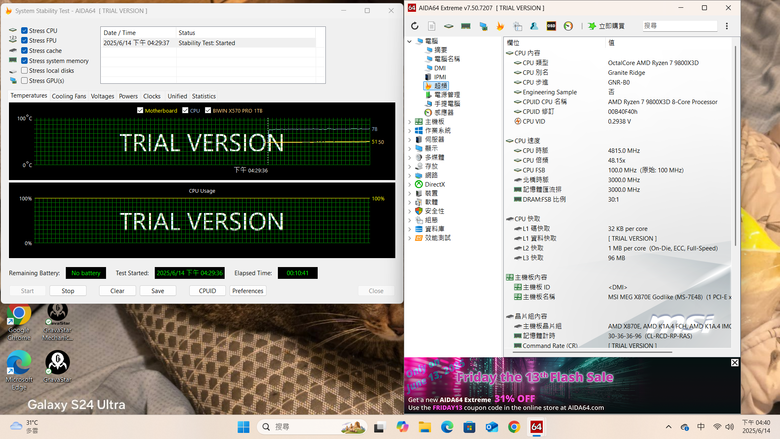Open Chrome from the taskbar
The width and height of the screenshot is (780, 439).
(514, 427)
